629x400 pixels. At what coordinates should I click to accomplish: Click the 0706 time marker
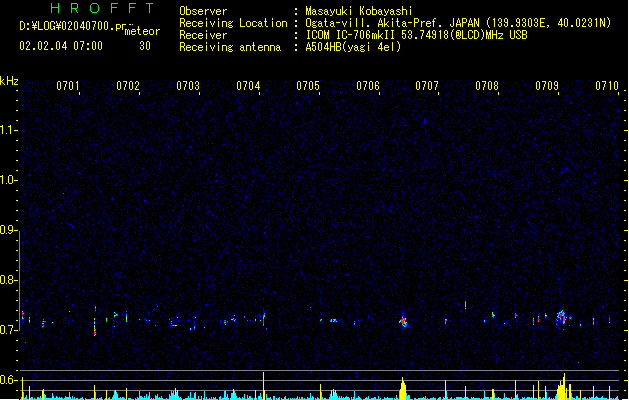click(x=368, y=86)
